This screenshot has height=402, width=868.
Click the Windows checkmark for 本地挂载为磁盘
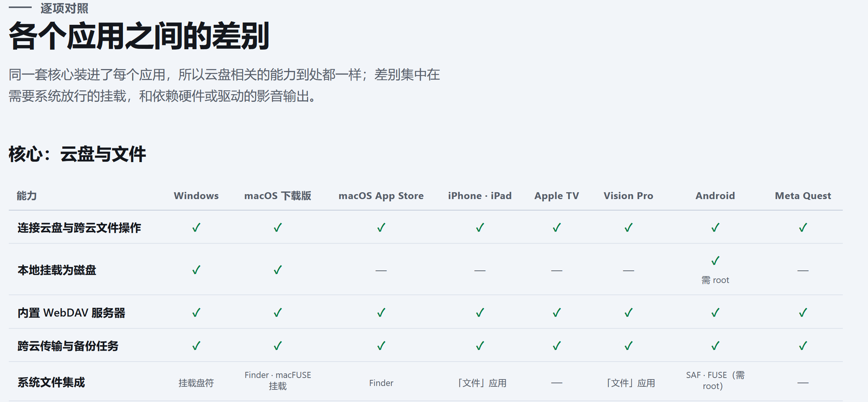(x=196, y=270)
